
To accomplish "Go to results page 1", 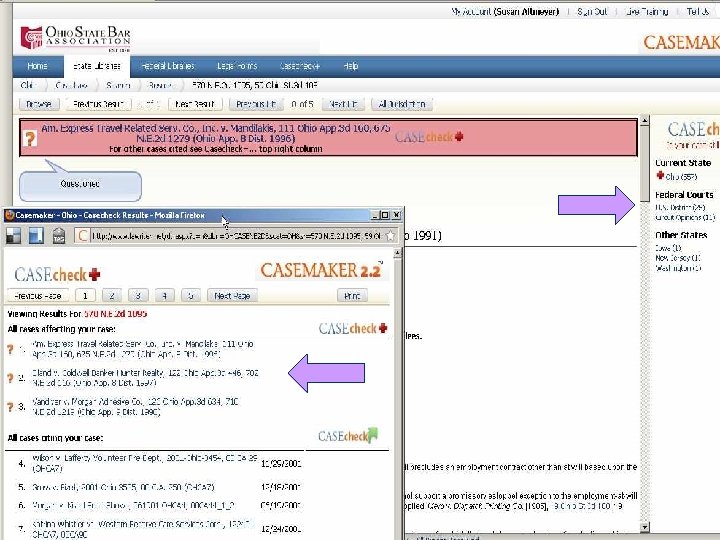I will click(x=85, y=296).
